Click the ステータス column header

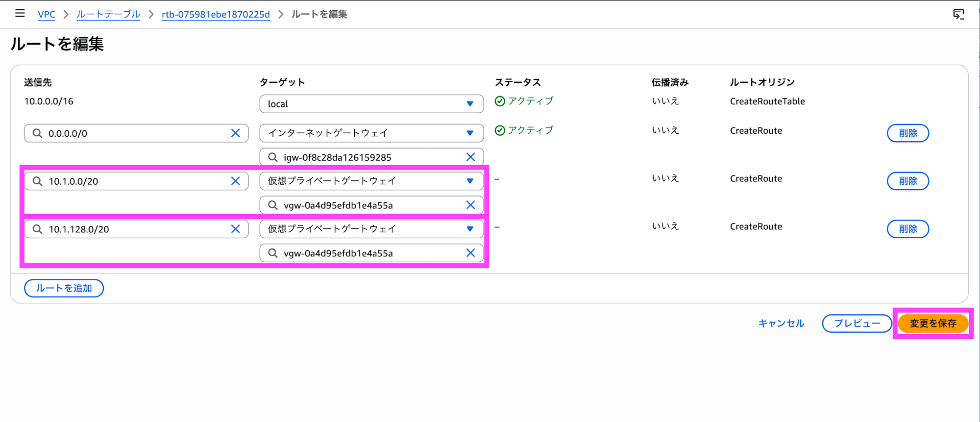[517, 82]
